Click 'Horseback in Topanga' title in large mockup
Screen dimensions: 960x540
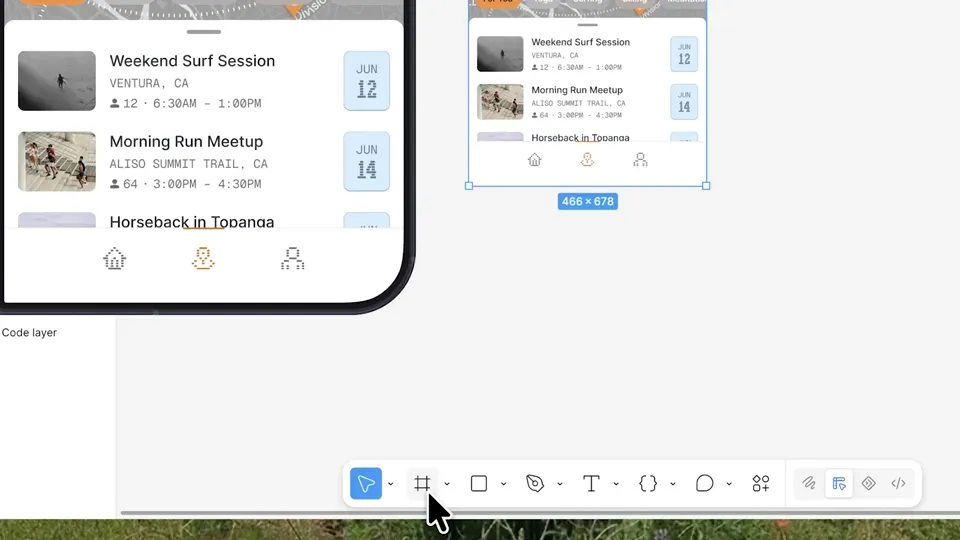coord(192,222)
